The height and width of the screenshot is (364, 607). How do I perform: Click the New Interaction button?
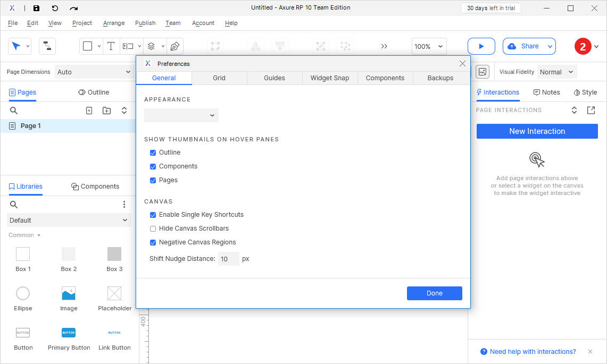tap(537, 131)
